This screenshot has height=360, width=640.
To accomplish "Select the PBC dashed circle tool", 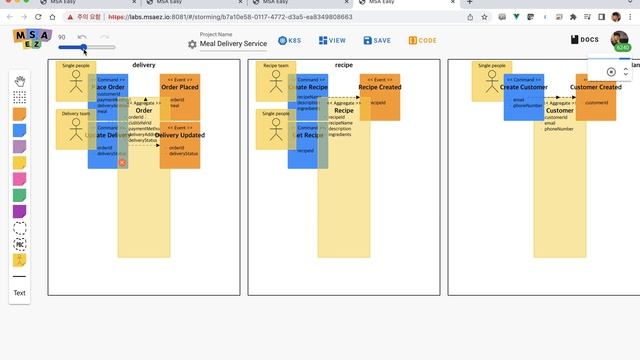I will pyautogui.click(x=20, y=244).
